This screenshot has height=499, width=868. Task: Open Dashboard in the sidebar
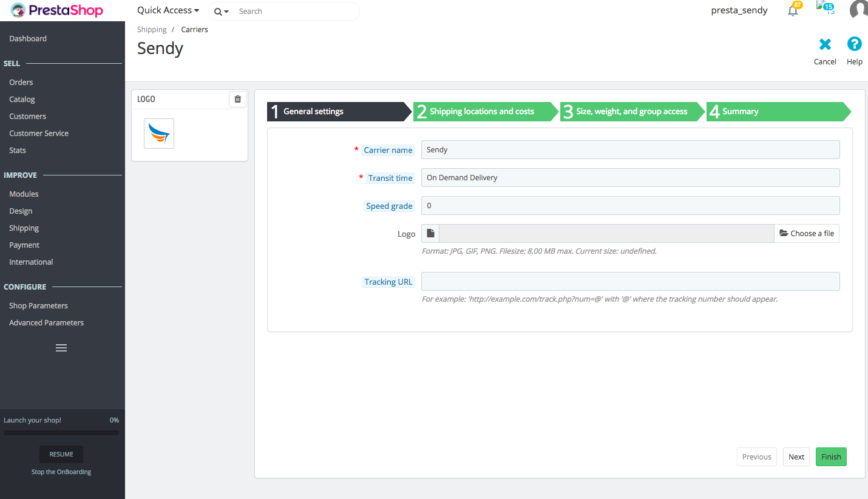pyautogui.click(x=28, y=38)
